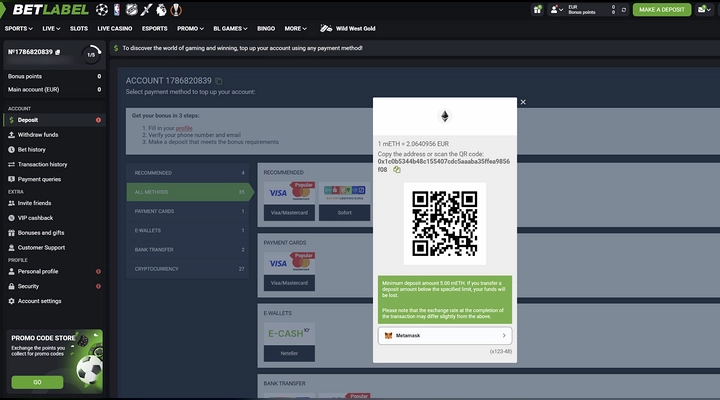
Task: Open Security settings
Action: pyautogui.click(x=54, y=286)
